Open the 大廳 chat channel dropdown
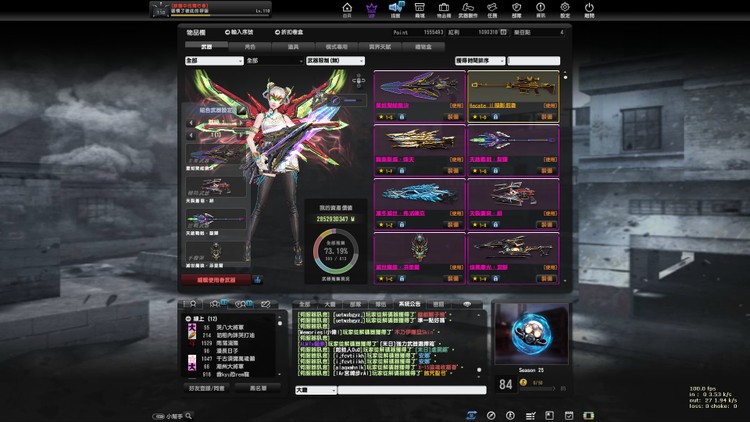 coord(315,390)
